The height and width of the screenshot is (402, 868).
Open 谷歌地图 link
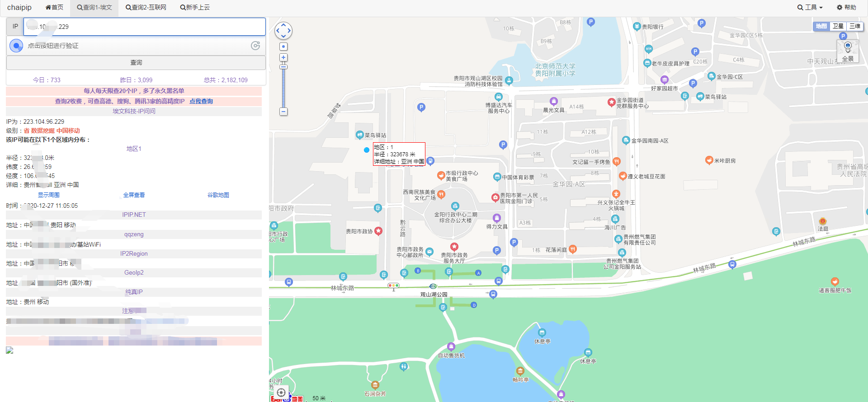[218, 195]
